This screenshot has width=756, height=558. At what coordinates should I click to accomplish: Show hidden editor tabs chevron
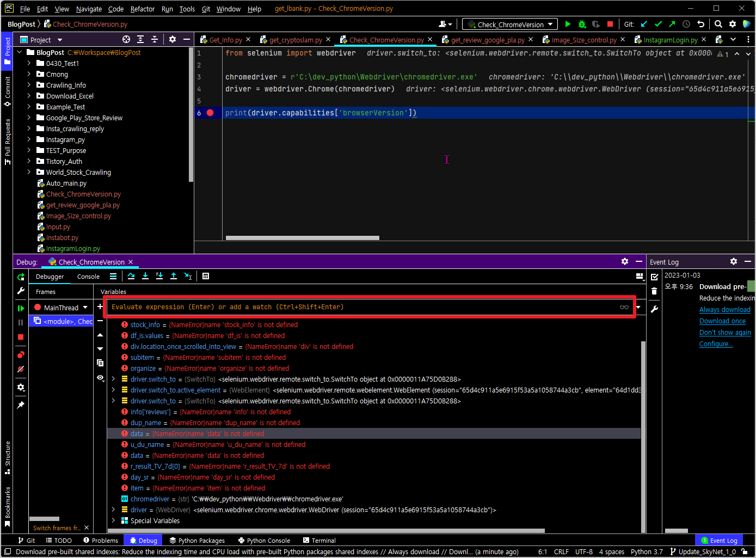click(x=733, y=39)
